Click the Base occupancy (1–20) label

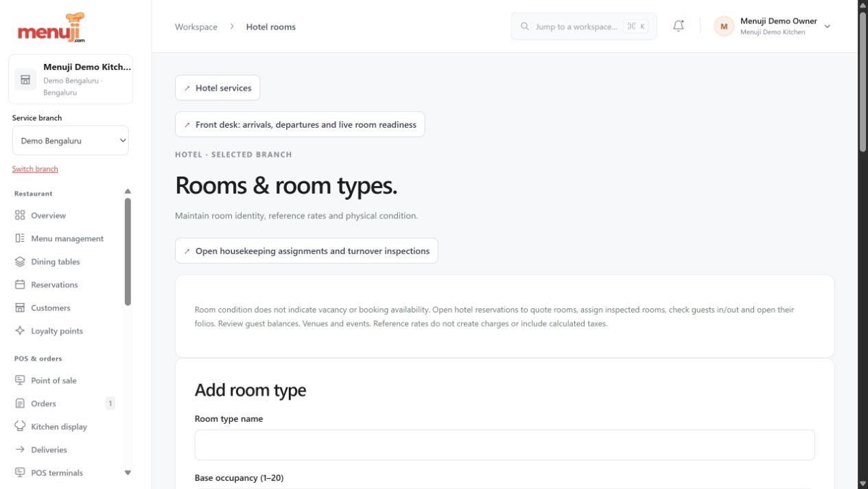click(239, 478)
